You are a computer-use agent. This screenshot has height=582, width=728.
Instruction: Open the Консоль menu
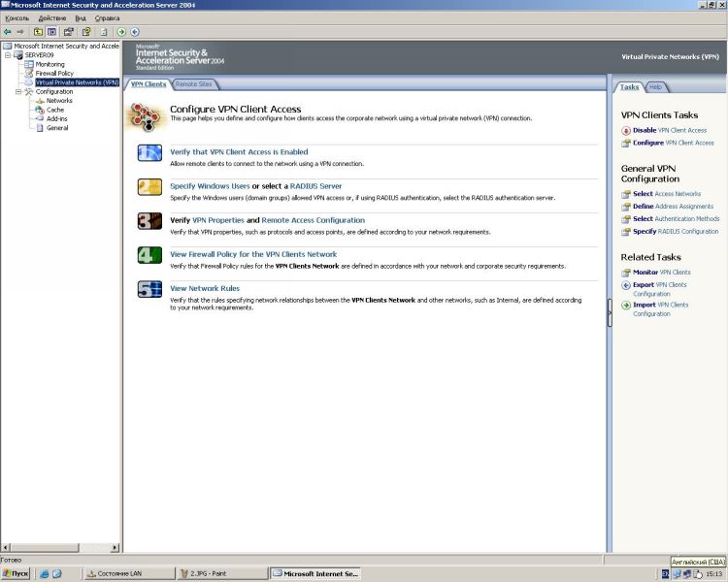[17, 18]
